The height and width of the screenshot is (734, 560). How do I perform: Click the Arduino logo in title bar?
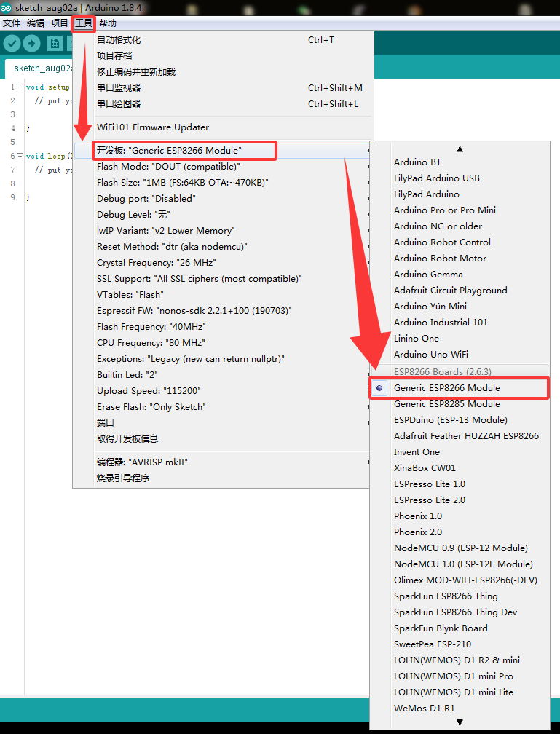tap(6, 7)
